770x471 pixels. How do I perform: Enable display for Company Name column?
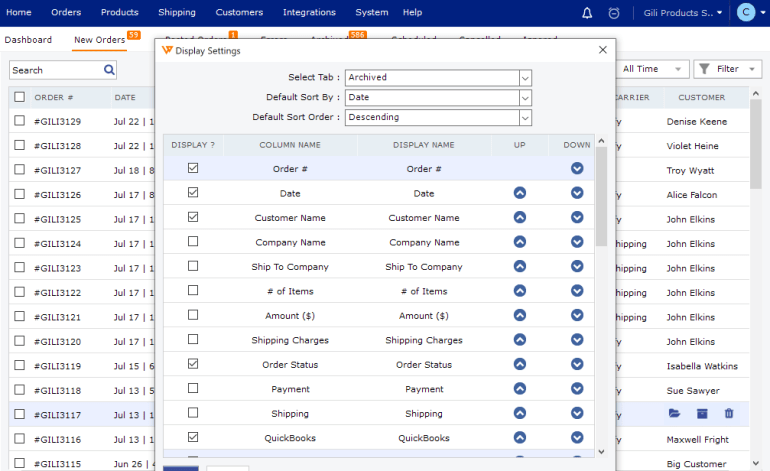[x=193, y=241]
